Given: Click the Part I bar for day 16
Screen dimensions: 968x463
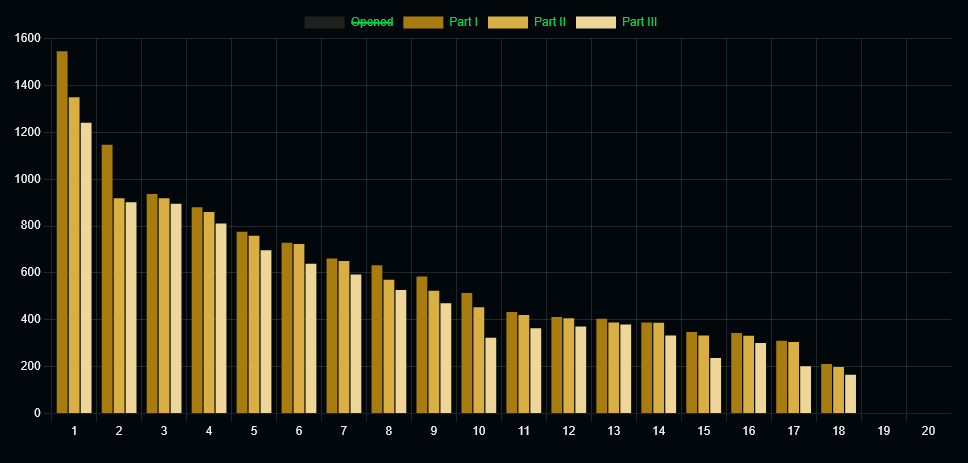Looking at the screenshot, I should coord(736,373).
